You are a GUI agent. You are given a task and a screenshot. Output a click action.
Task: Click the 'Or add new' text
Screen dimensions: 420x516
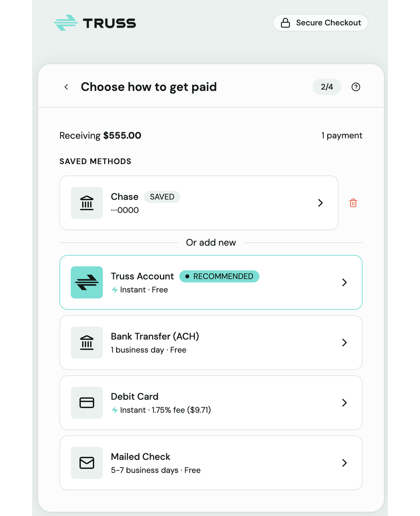point(211,243)
